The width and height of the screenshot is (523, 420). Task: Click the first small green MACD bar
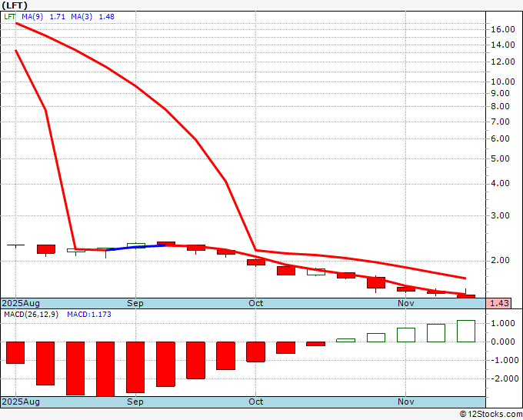click(346, 340)
